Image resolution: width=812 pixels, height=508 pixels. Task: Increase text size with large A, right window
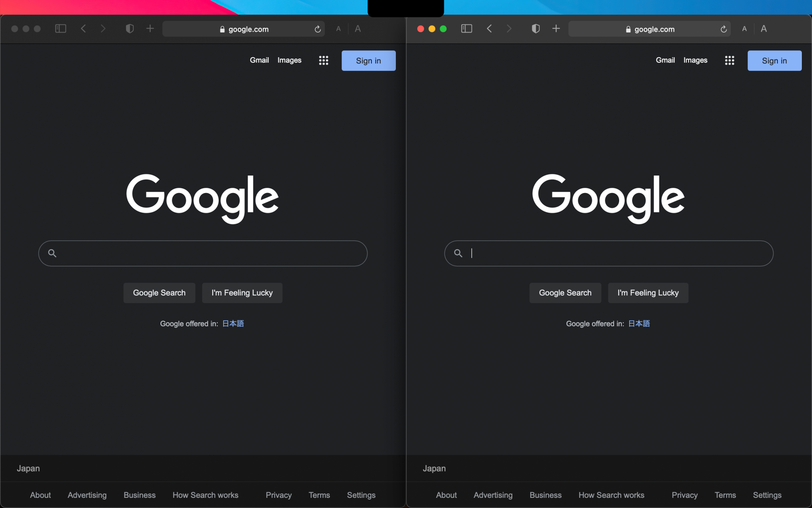(x=764, y=28)
